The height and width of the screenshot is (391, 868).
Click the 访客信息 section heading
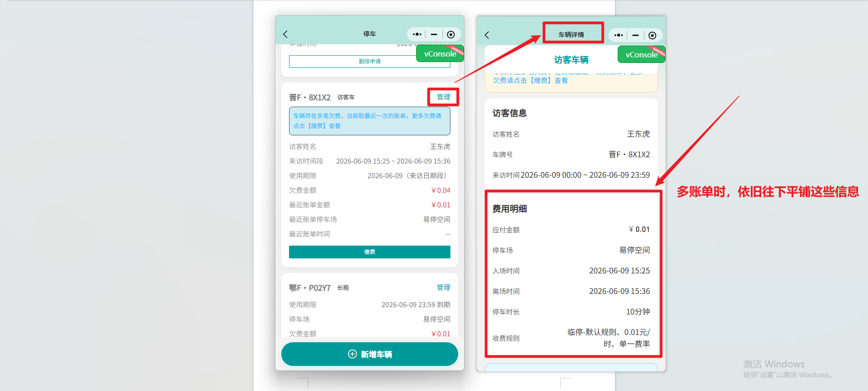(510, 113)
